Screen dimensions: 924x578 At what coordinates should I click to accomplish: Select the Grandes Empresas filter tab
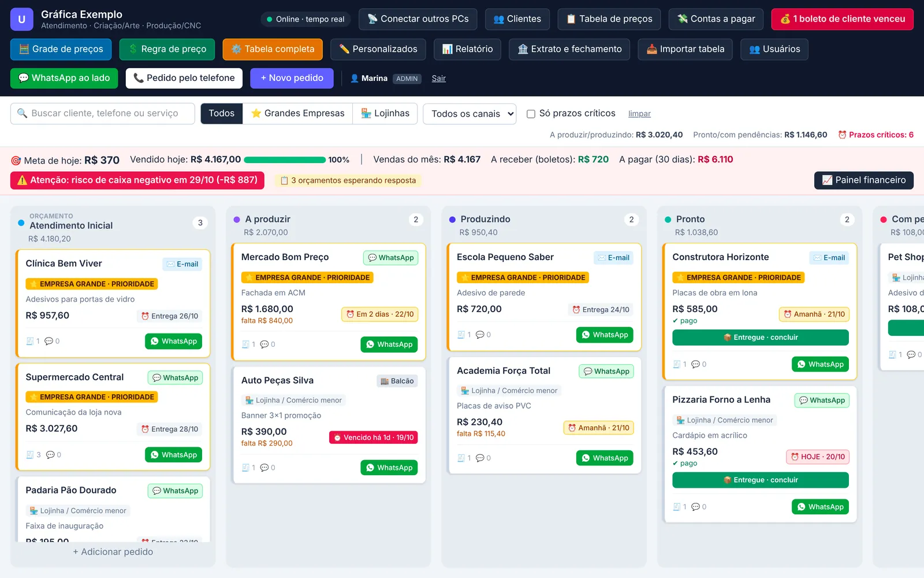click(298, 113)
